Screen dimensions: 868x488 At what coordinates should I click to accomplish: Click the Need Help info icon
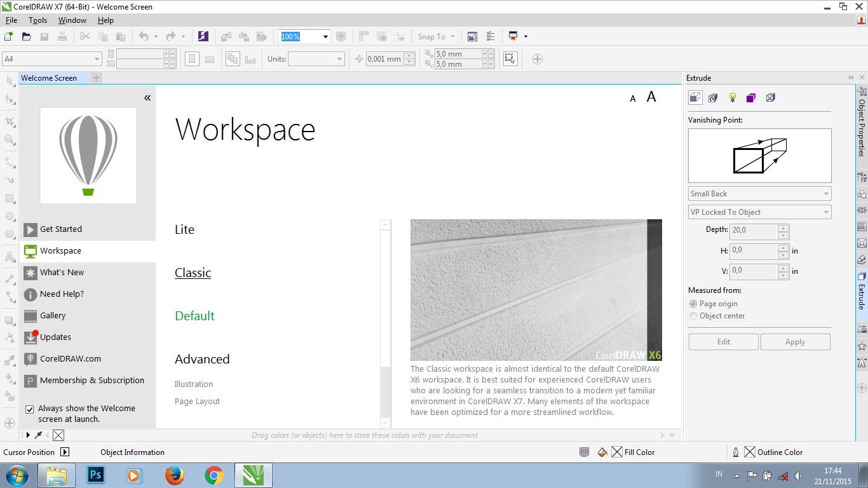[x=30, y=294]
